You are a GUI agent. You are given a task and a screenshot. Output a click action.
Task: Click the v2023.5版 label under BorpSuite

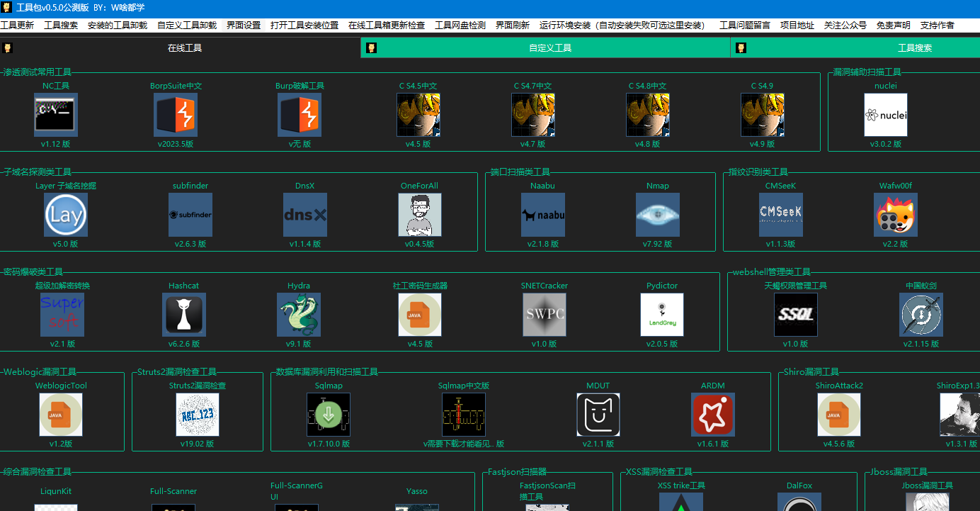click(176, 144)
